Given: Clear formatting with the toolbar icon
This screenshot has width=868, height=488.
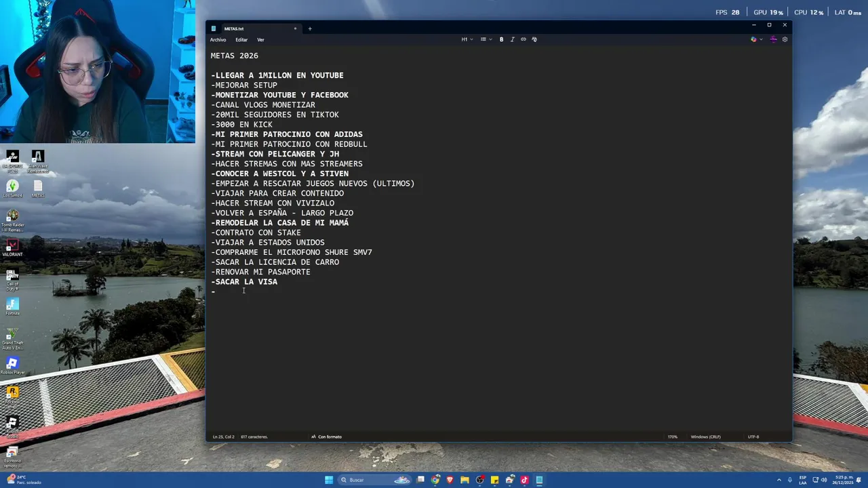Looking at the screenshot, I should tap(534, 39).
